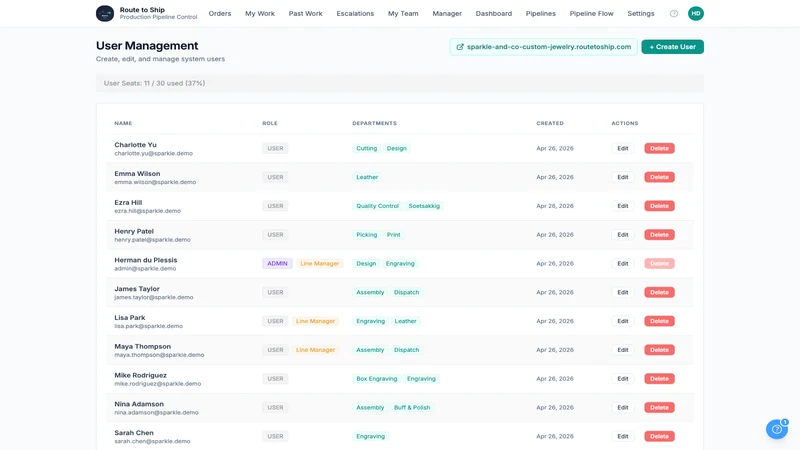Edit Sarah Chen's user record
The height and width of the screenshot is (450, 800).
click(623, 437)
